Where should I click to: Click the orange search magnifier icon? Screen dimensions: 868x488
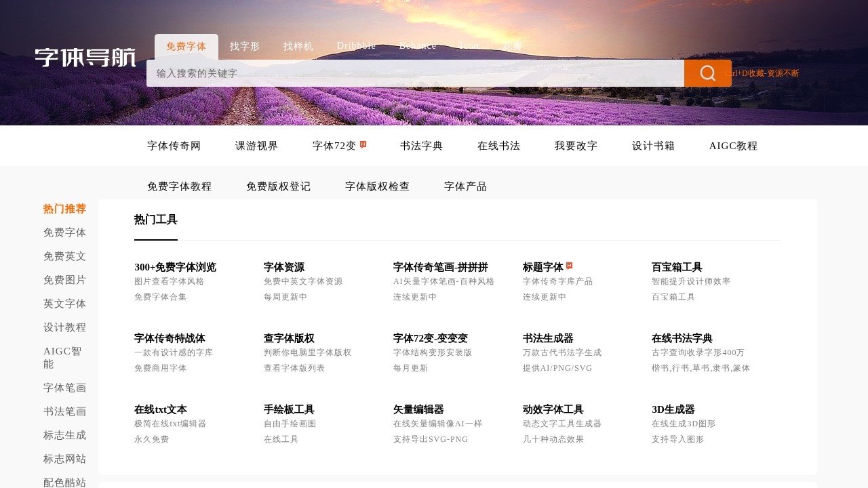tap(708, 73)
